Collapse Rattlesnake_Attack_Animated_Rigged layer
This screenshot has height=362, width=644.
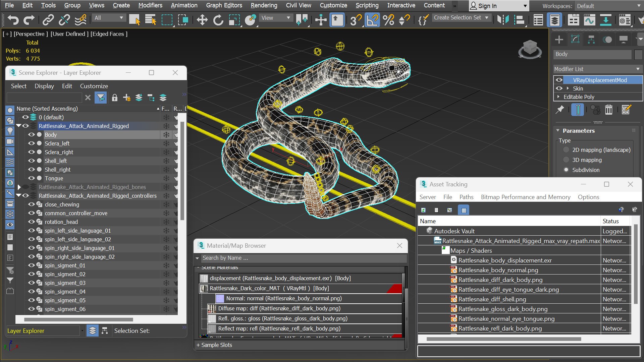(19, 126)
